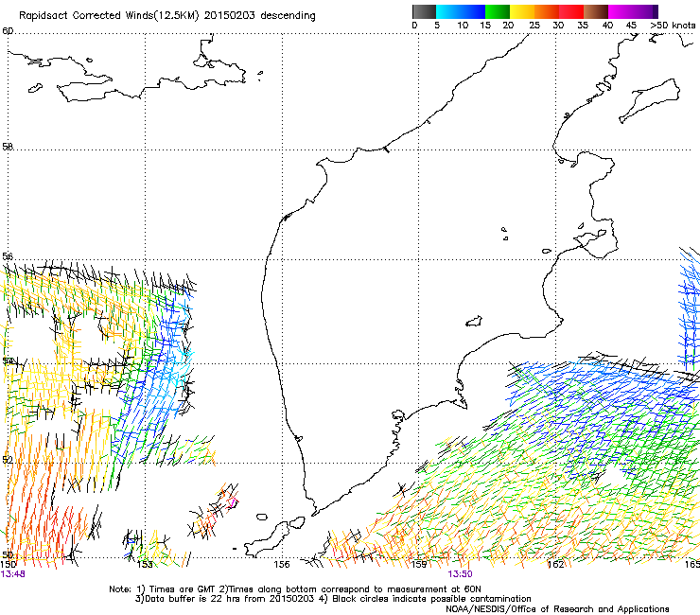Click the legend tick label 10
Image resolution: width=700 pixels, height=615 pixels.
point(463,26)
